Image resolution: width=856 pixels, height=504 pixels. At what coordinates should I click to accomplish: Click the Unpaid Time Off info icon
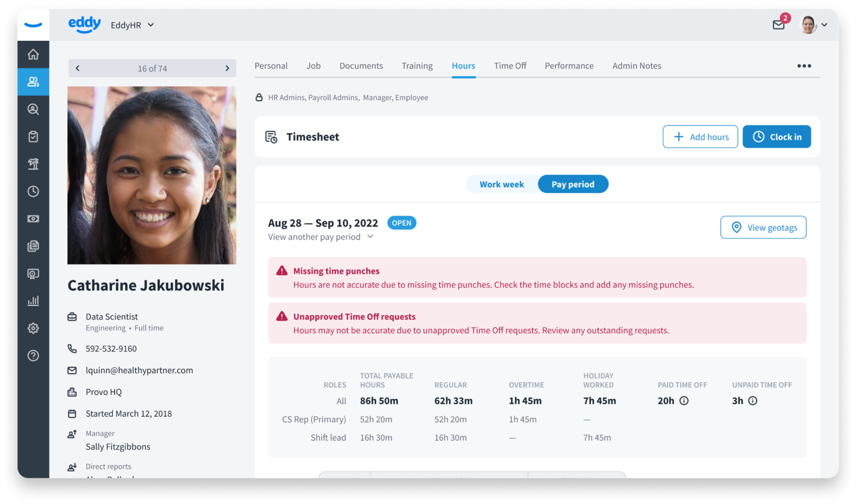tap(753, 401)
